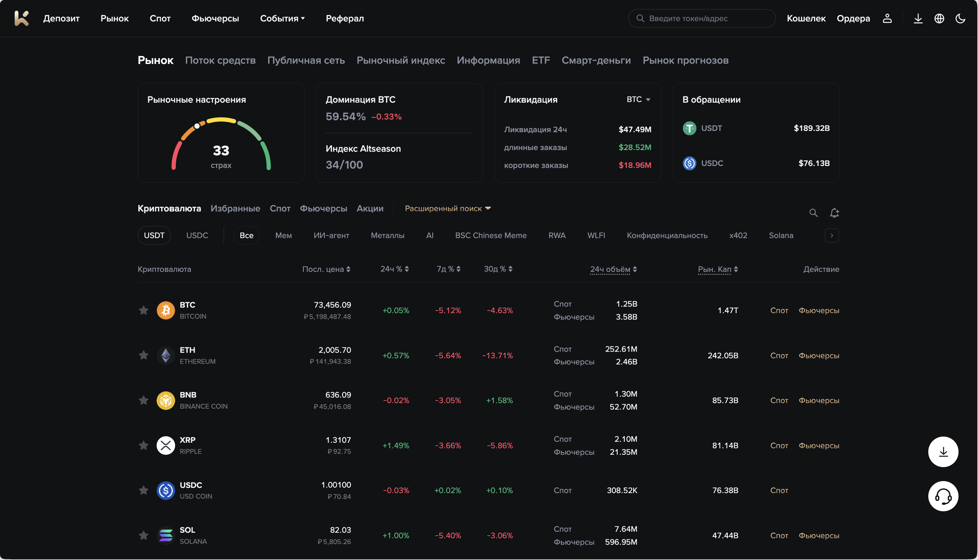
Task: Trade USDC via the Спот link
Action: click(x=779, y=490)
